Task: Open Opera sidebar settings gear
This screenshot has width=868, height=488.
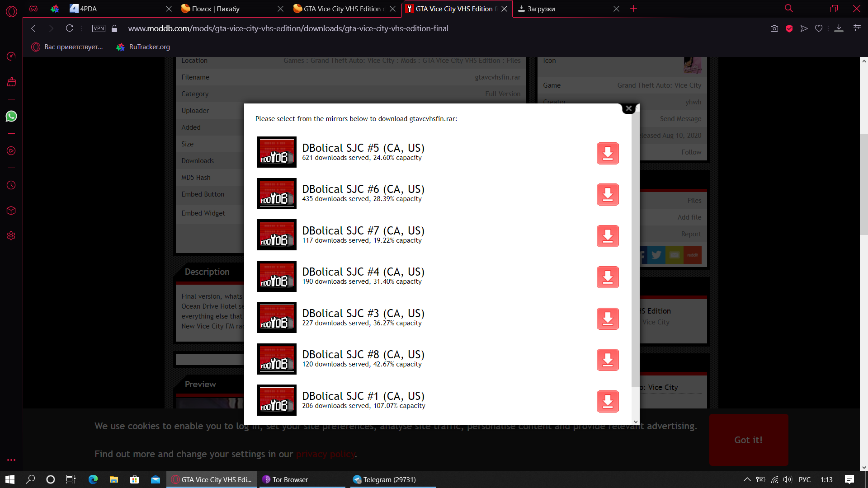Action: [11, 236]
